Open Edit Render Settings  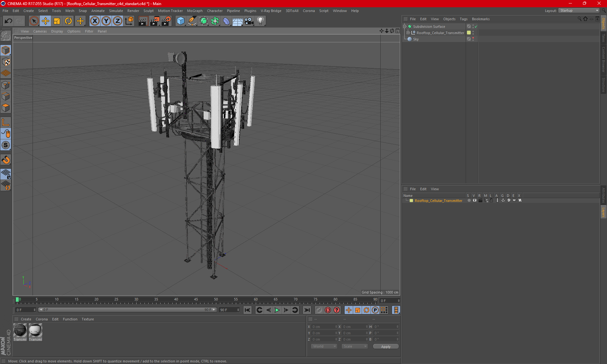(x=166, y=21)
